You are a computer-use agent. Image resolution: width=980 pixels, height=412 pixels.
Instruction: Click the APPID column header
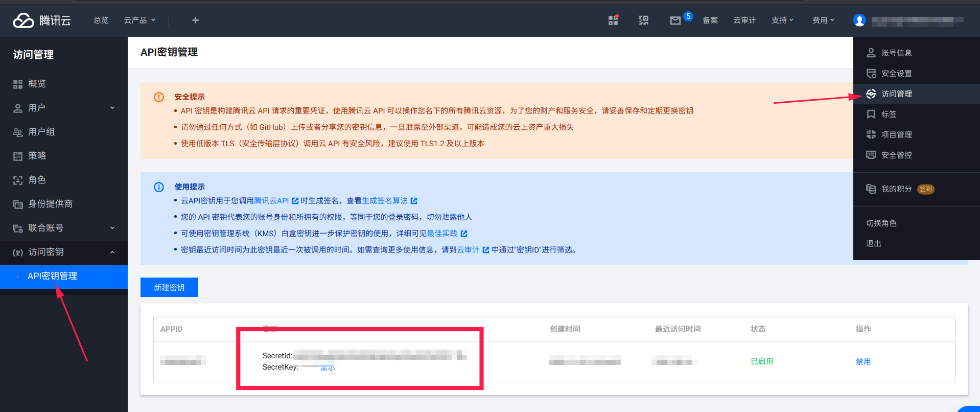(171, 329)
